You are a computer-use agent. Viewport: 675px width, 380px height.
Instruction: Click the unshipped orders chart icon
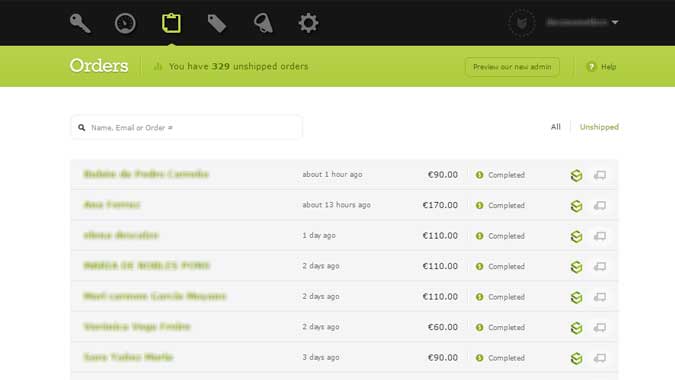click(158, 66)
